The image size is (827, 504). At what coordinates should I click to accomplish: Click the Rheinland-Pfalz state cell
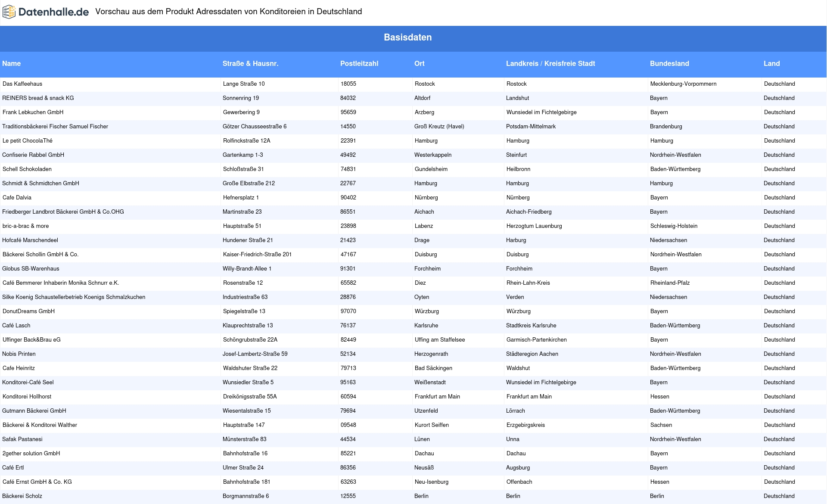(670, 283)
